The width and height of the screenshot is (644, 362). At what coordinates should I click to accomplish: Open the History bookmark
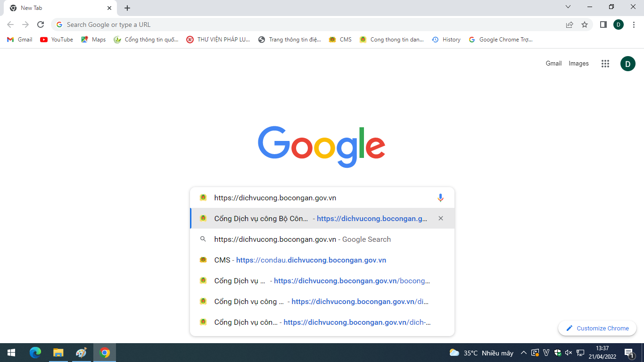[446, 40]
